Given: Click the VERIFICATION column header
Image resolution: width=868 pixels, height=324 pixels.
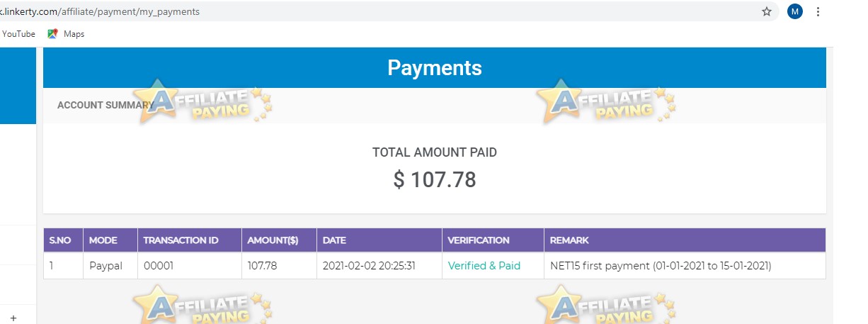Looking at the screenshot, I should pos(493,240).
